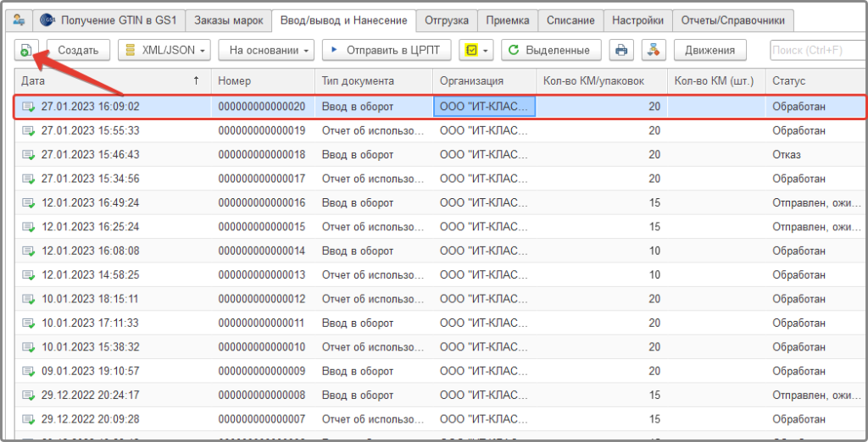
Task: Click organization cell in row 000000000000010
Action: pos(484,347)
